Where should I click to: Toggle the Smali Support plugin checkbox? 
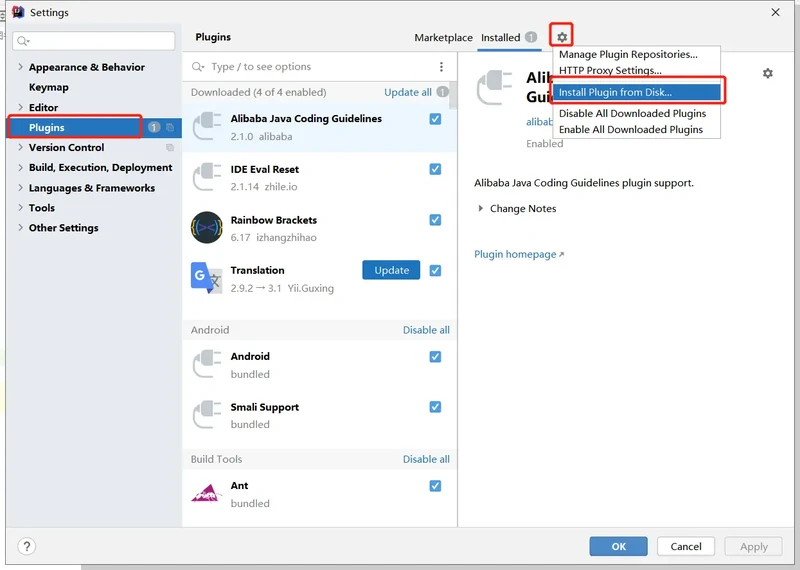[x=435, y=407]
